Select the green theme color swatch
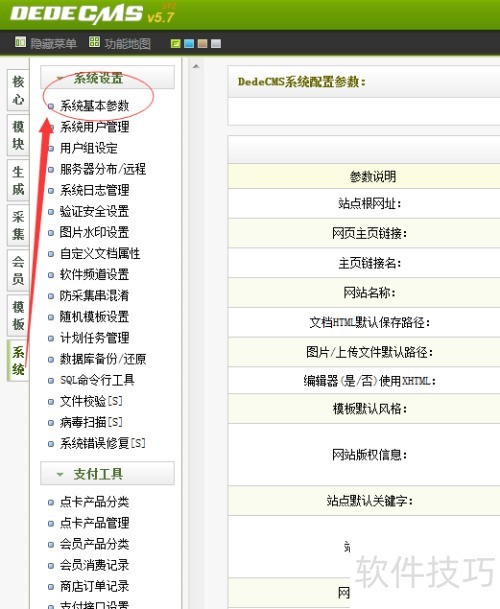This screenshot has height=609, width=500. pyautogui.click(x=176, y=44)
